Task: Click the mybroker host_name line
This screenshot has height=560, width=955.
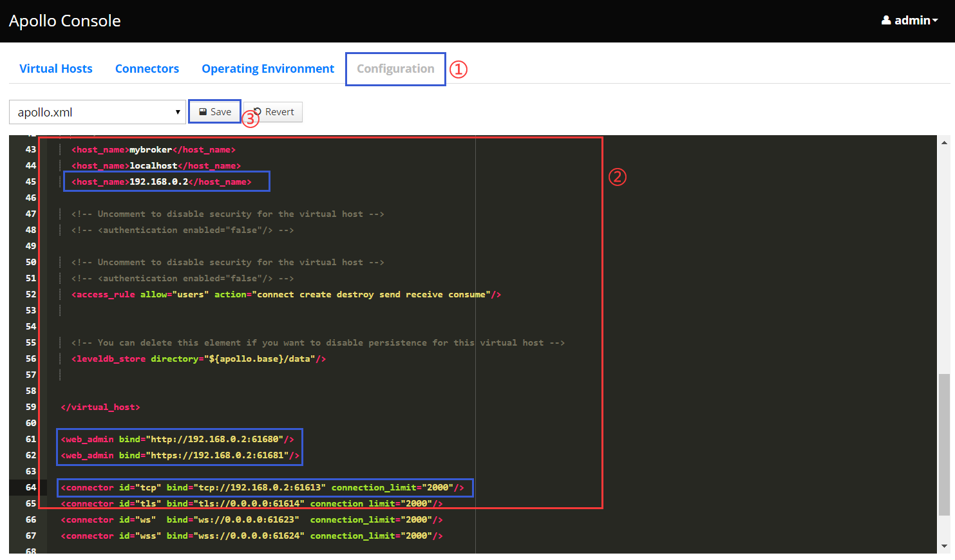Action: 153,149
